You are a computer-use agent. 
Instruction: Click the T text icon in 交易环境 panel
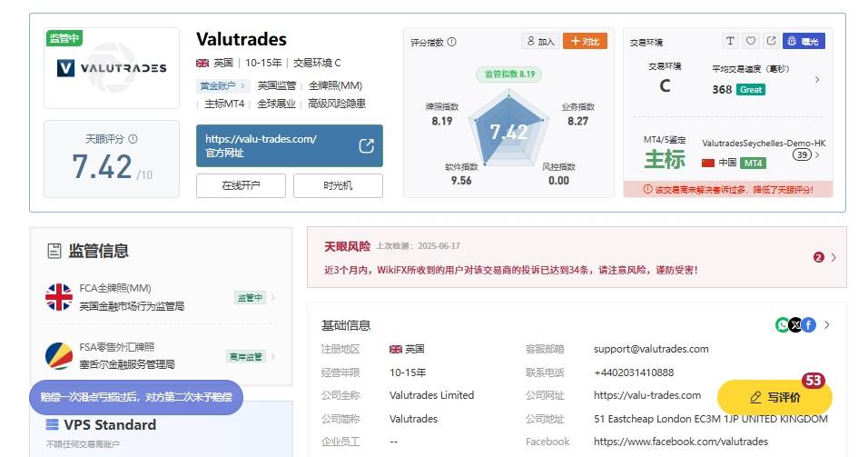click(730, 41)
